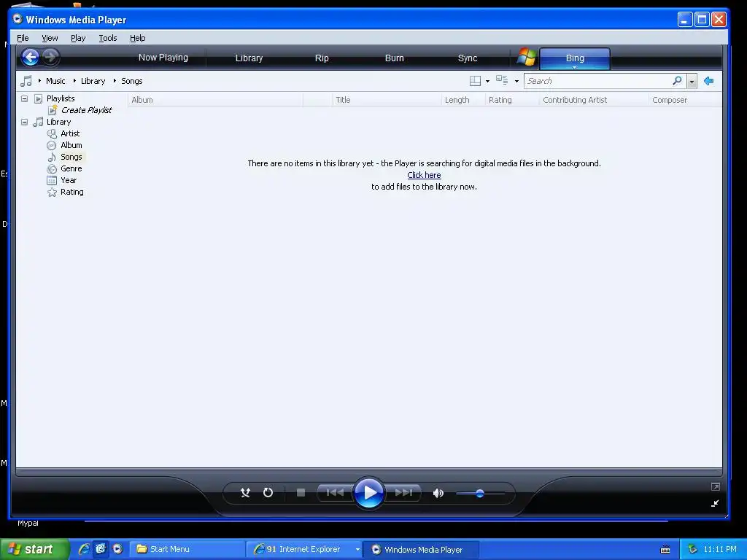747x560 pixels.
Task: Sort by the Length column header
Action: click(x=463, y=100)
